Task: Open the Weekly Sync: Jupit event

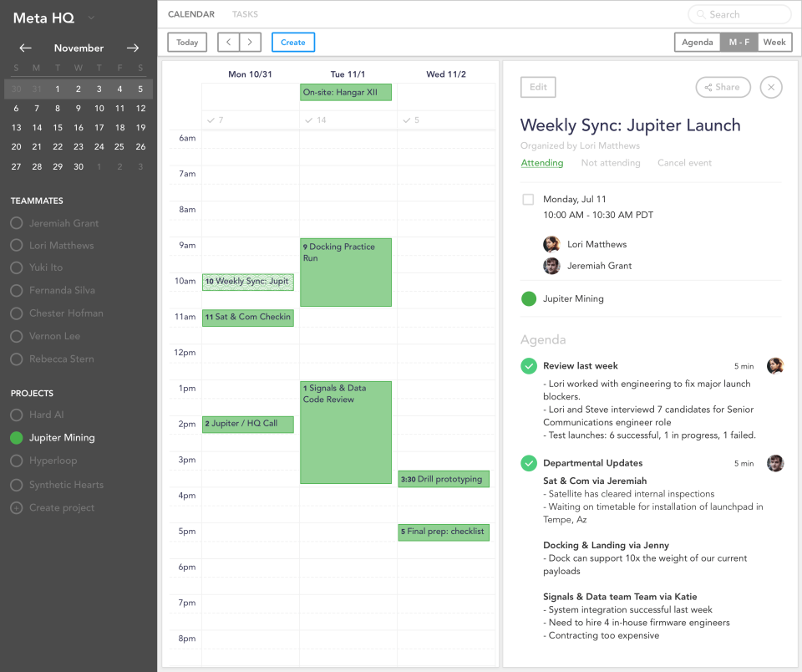Action: 248,282
